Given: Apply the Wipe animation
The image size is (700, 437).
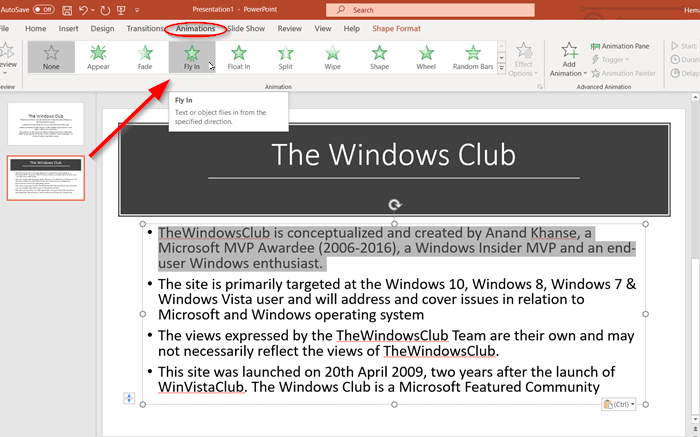Looking at the screenshot, I should click(x=331, y=57).
